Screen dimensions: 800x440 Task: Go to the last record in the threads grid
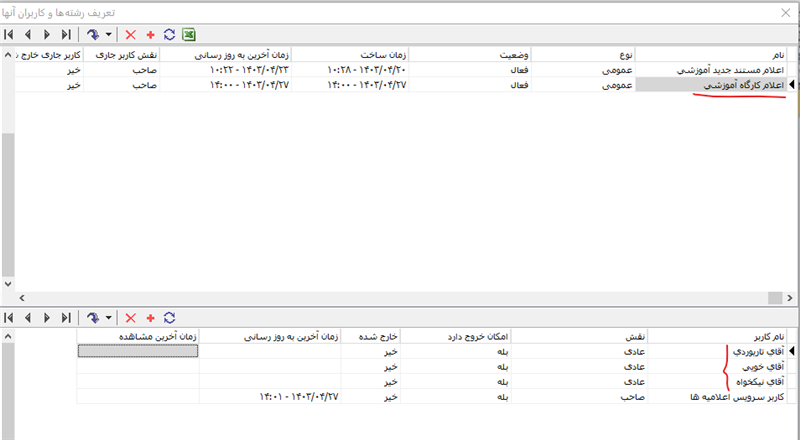[x=66, y=34]
